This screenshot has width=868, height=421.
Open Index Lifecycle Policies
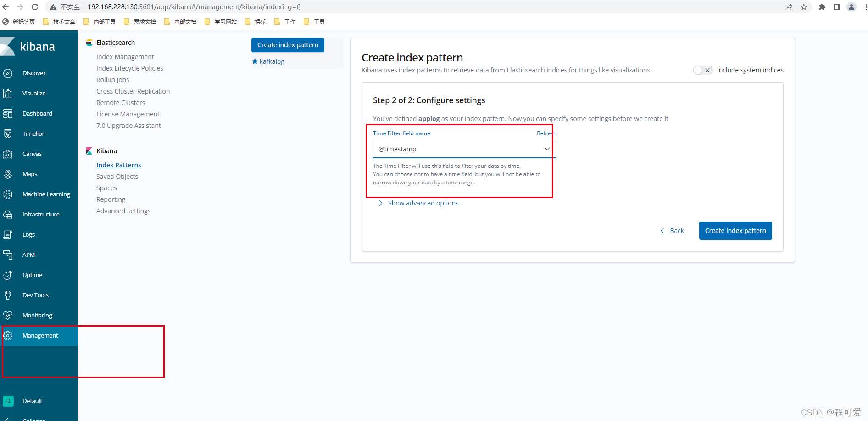(130, 68)
